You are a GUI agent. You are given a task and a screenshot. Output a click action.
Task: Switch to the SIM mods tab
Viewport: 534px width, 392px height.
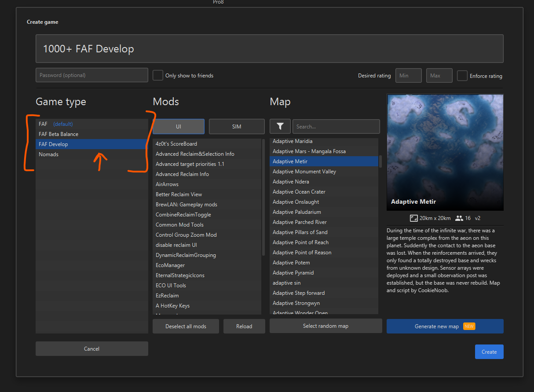click(x=237, y=126)
